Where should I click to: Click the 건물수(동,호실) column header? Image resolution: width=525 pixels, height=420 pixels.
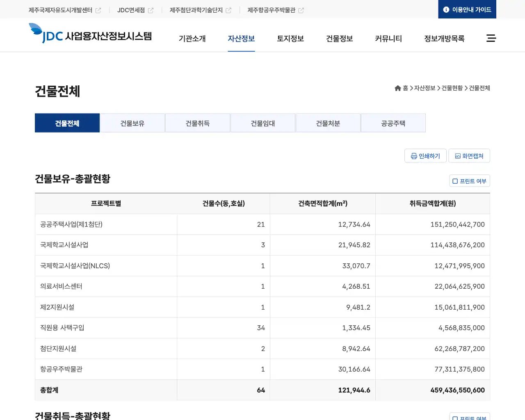pos(224,203)
